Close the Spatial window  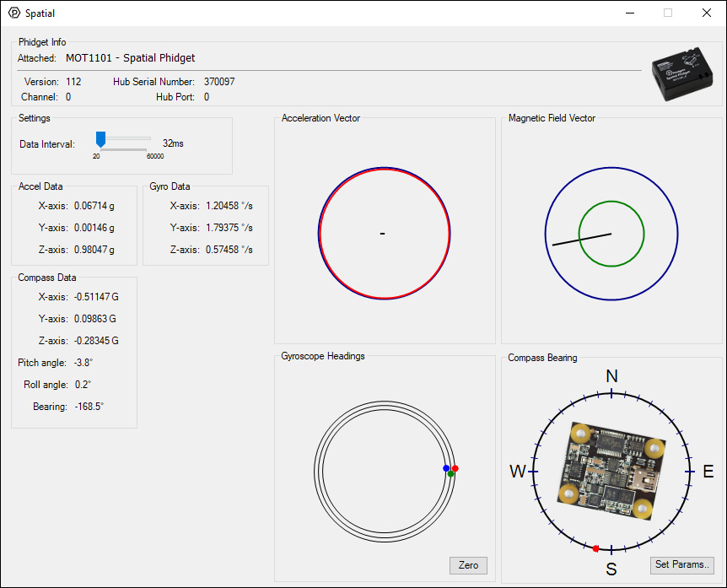pos(707,13)
